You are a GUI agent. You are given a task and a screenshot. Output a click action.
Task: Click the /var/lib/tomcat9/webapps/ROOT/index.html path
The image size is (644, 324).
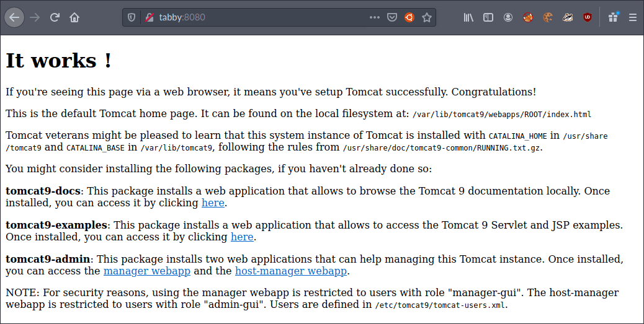pyautogui.click(x=502, y=115)
